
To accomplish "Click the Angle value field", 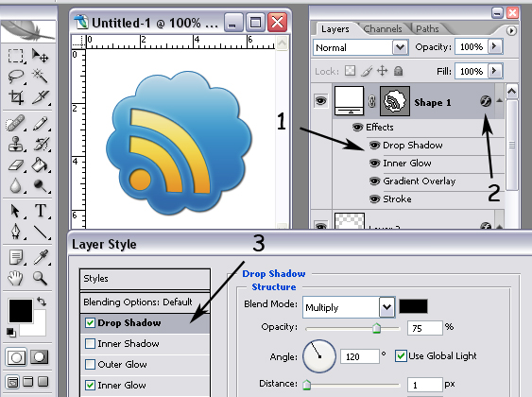I will click(360, 356).
